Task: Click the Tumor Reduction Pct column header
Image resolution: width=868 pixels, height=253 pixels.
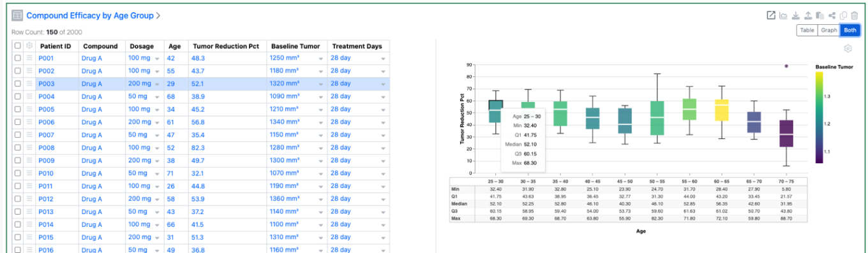Action: point(227,46)
